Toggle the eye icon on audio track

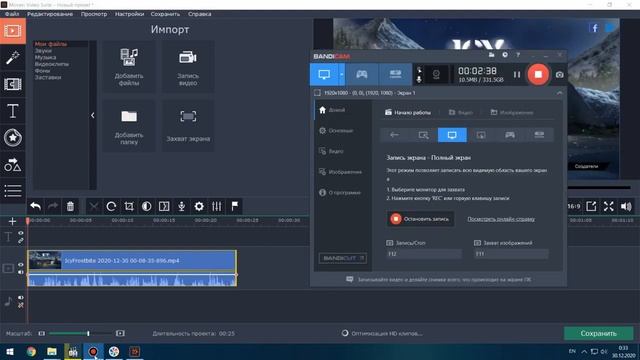coord(21,298)
